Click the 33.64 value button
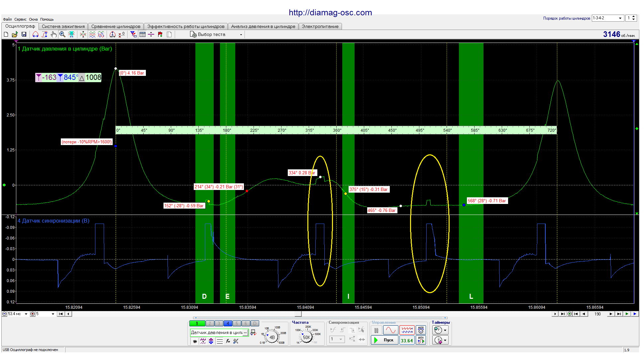The height and width of the screenshot is (354, 644). 407,340
